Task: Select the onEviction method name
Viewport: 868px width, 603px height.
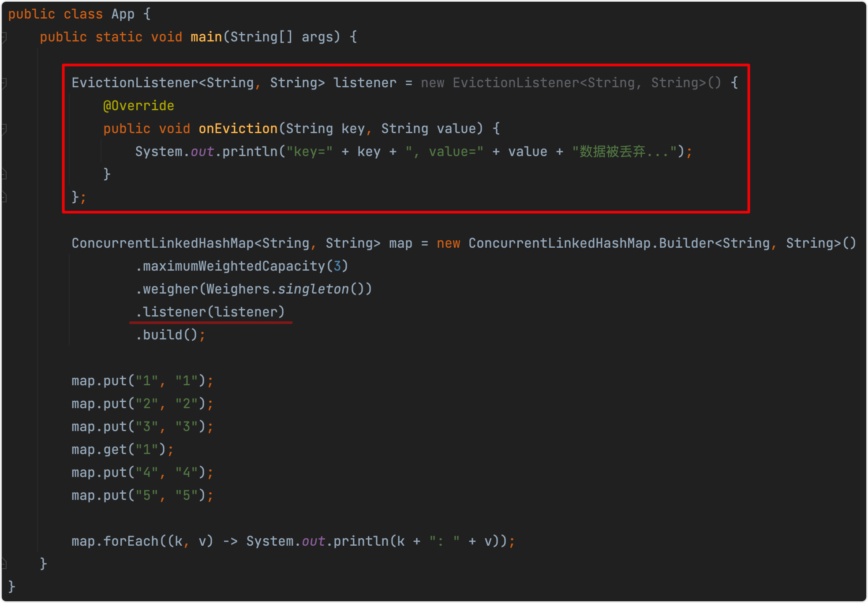Action: [238, 128]
